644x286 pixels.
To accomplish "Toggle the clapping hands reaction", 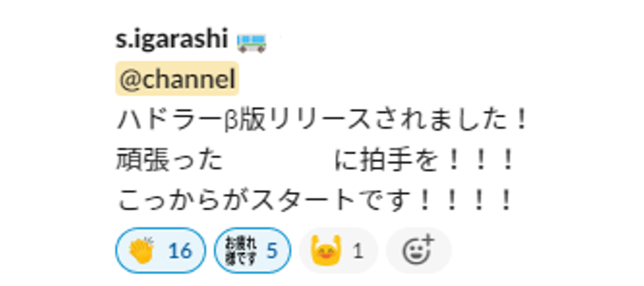I will (x=161, y=250).
